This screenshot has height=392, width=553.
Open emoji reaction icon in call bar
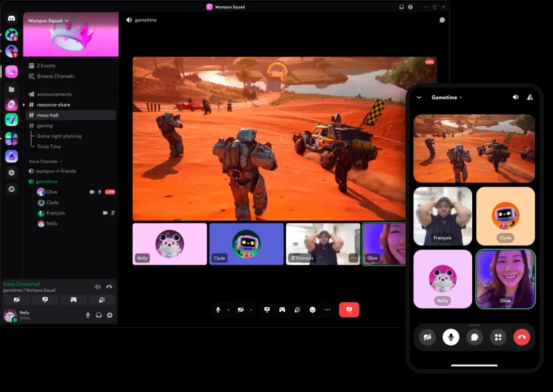tap(312, 310)
